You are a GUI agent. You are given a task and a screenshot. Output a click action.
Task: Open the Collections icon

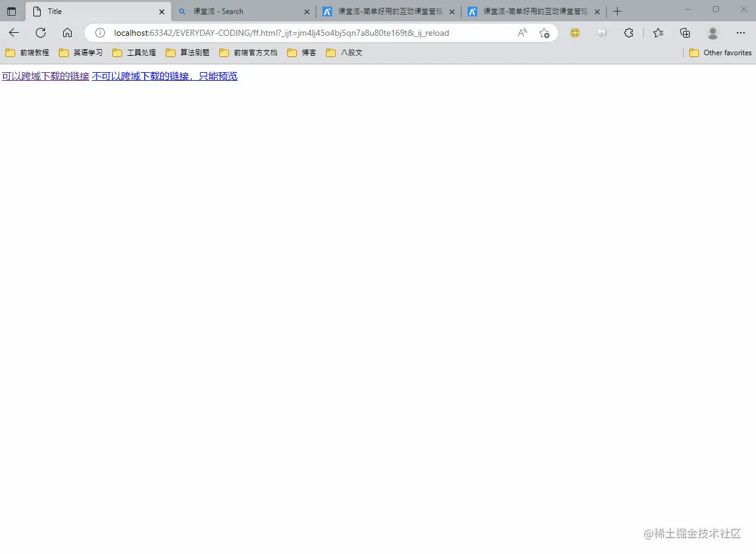click(x=685, y=33)
